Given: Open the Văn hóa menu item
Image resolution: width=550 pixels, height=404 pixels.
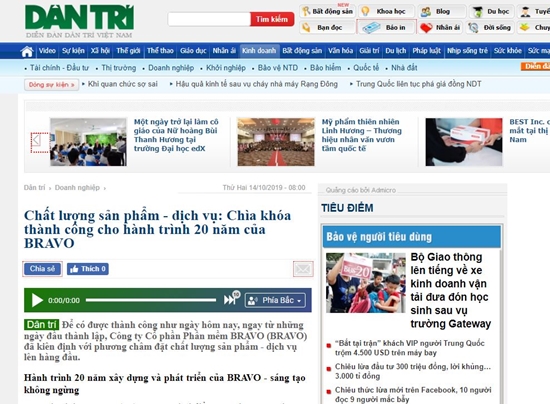Looking at the screenshot, I should click(341, 50).
